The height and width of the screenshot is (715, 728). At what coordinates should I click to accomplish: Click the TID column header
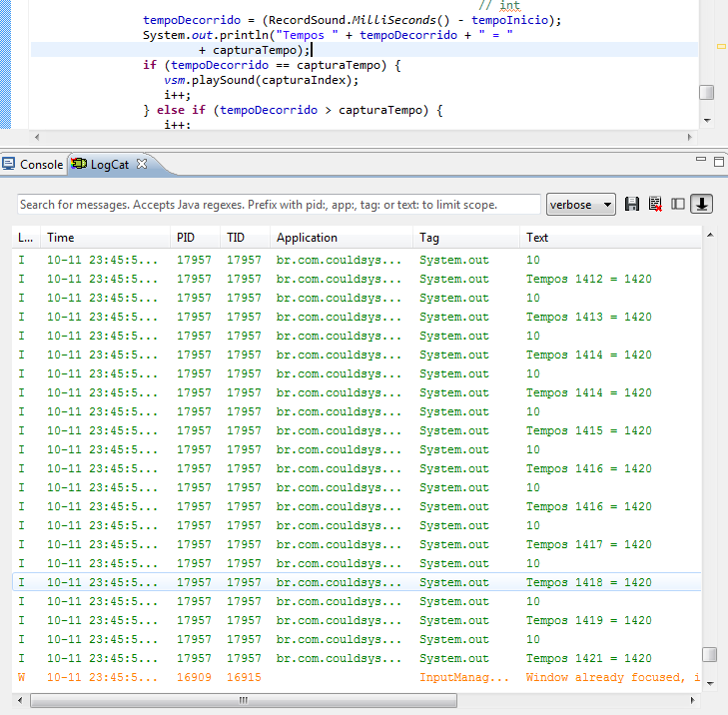click(x=245, y=238)
